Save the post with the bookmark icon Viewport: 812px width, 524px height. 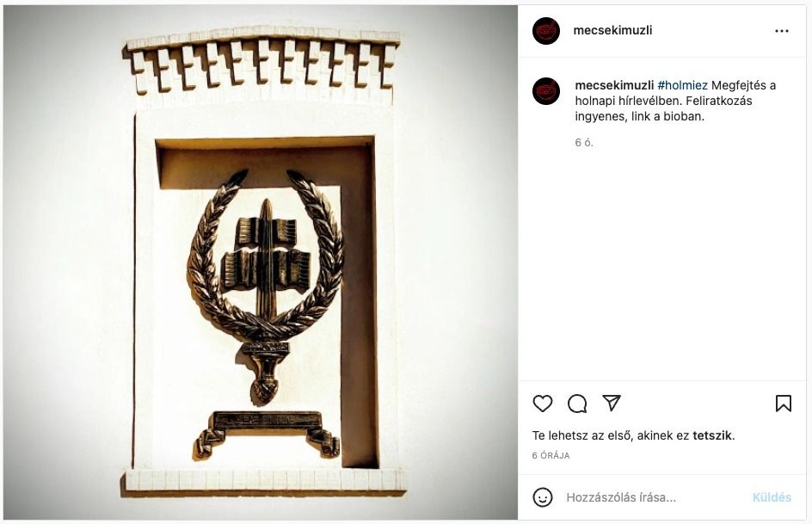783,404
